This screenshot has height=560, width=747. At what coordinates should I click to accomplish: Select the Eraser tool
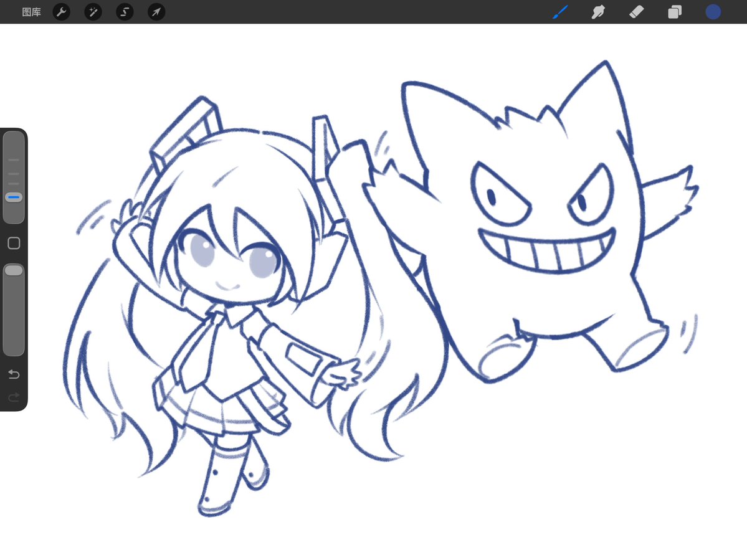[x=637, y=12]
